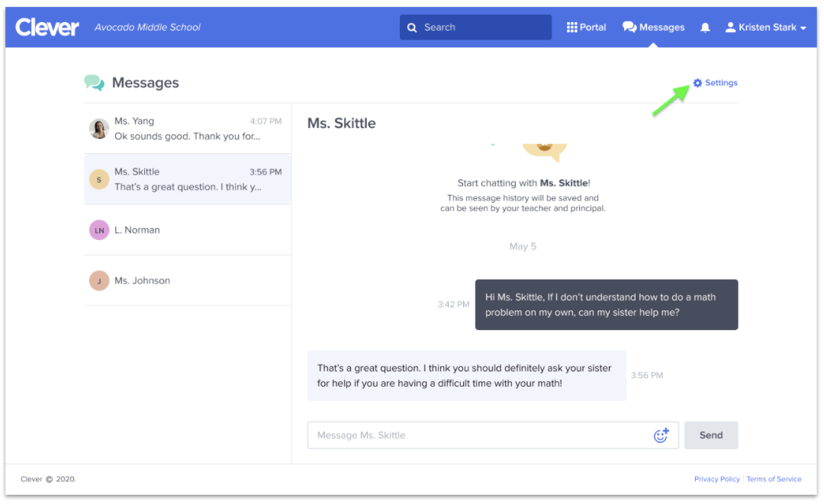Screen dimensions: 824x504
Task: Open the Privacy Policy link
Action: click(716, 479)
